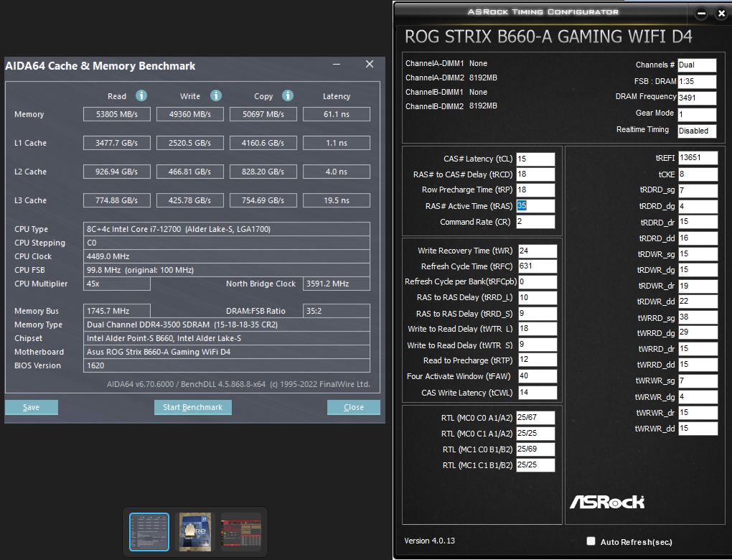This screenshot has width=732, height=560.
Task: Click the Motherboard name field in AIDA64
Action: pos(226,352)
